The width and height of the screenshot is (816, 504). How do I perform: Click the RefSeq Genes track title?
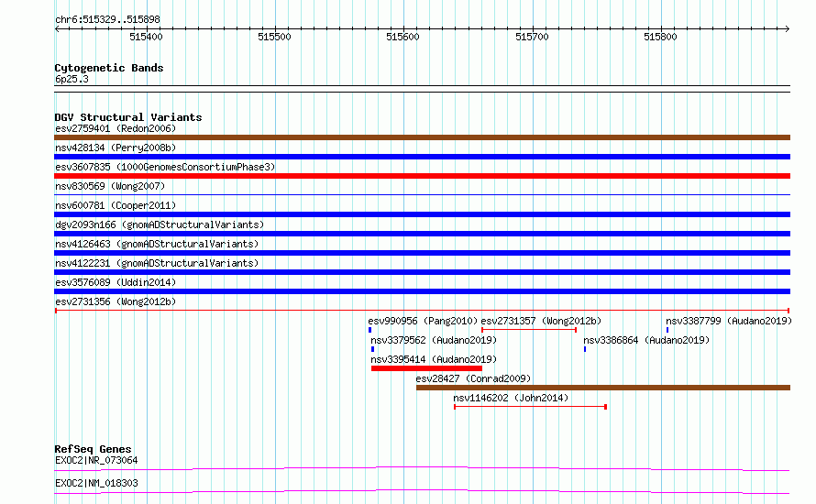pos(93,449)
